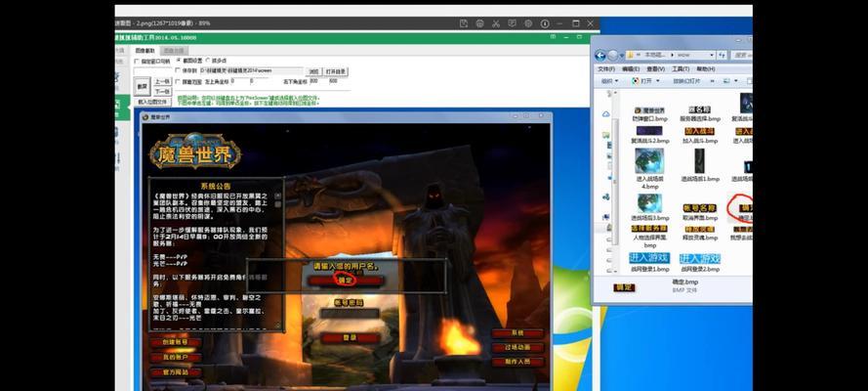
Task: Click the 载入位图文件 button
Action: (152, 102)
